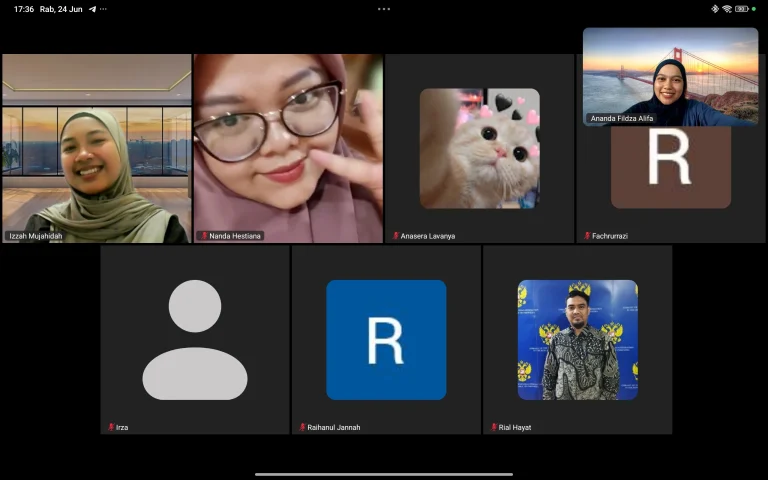Tap the muted mic icon beside Anasera Lavanya
This screenshot has height=480, width=768.
pos(396,236)
